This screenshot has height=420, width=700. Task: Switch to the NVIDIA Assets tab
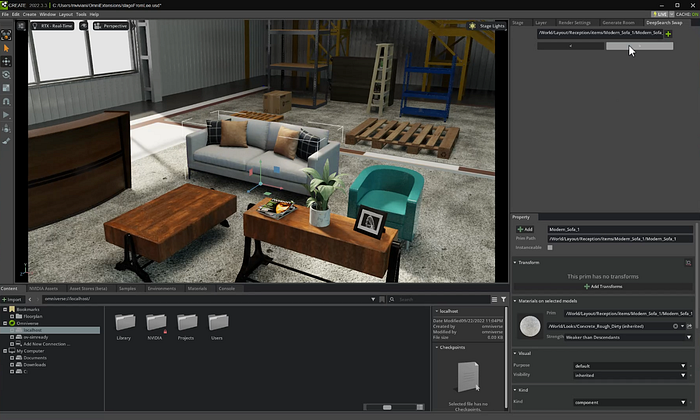pyautogui.click(x=44, y=288)
